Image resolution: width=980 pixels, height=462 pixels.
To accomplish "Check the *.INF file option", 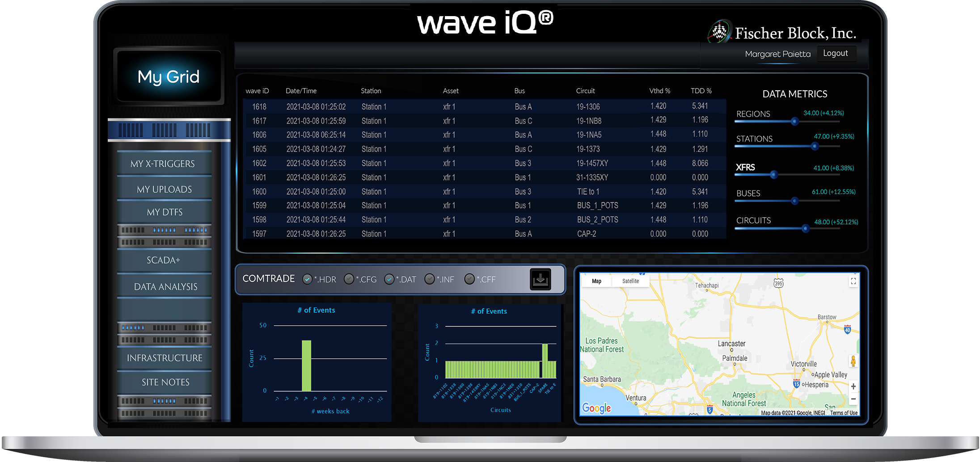I will pos(430,279).
